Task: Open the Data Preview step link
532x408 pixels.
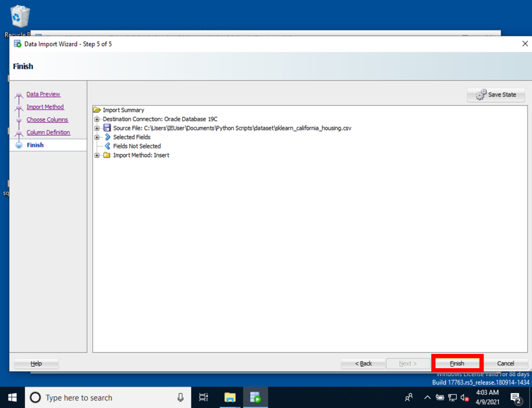Action: [43, 94]
